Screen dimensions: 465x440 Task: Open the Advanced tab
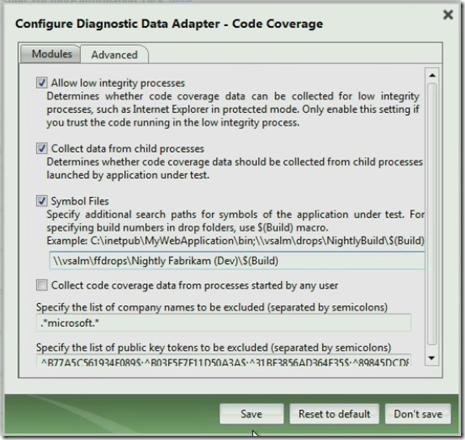(x=114, y=54)
